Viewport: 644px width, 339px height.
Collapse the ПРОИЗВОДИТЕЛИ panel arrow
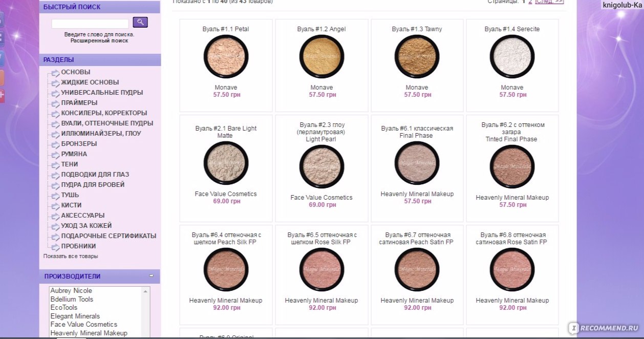coord(151,276)
